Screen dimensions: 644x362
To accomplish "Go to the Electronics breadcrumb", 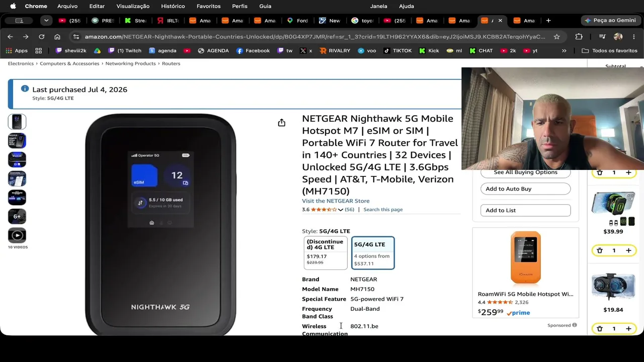I will (21, 64).
